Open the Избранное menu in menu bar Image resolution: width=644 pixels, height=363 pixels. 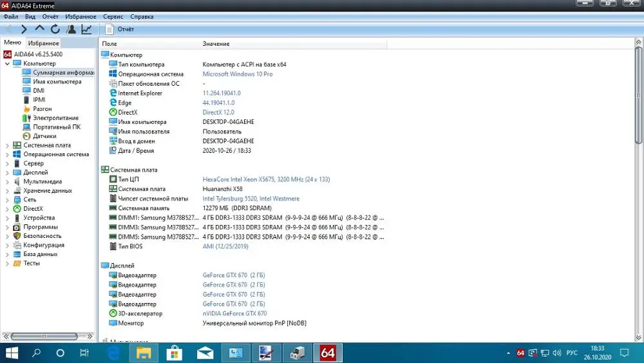(x=80, y=17)
